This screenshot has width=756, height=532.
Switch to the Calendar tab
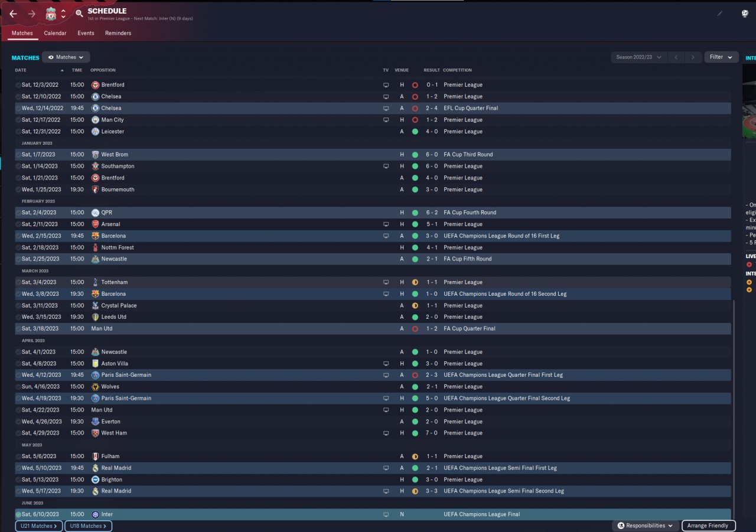pos(55,33)
